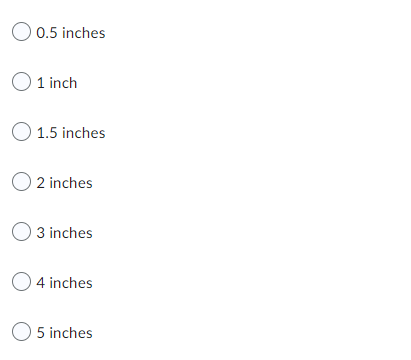Click the '4 inches' label text
This screenshot has width=411, height=360.
tap(64, 283)
